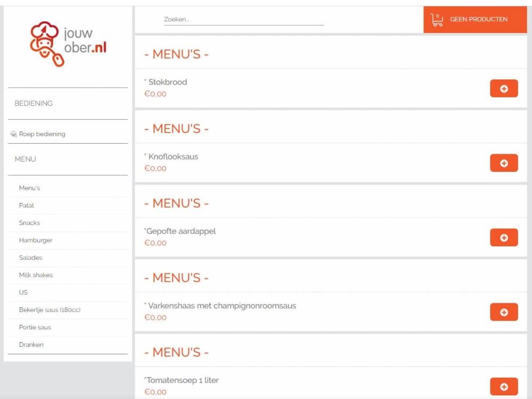Screen dimensions: 532x399
Task: Open the Hamburger menu category
Action: pyautogui.click(x=36, y=240)
